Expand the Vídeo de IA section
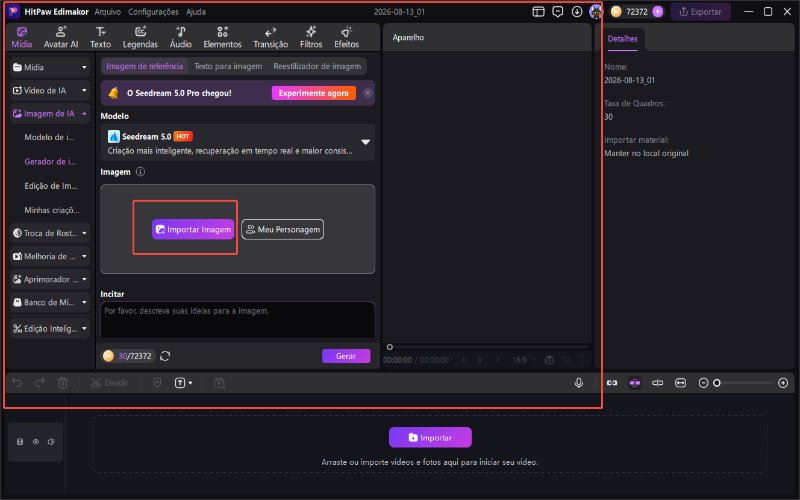The image size is (800, 500). tap(49, 90)
